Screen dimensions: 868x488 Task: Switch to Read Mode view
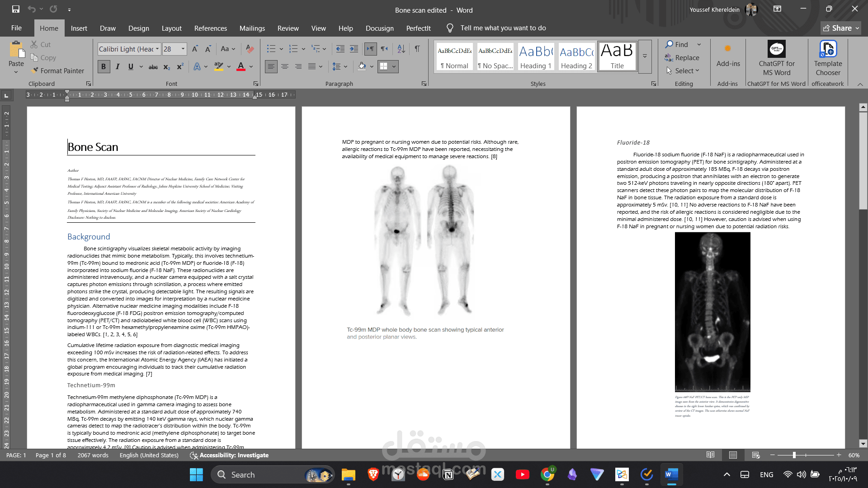711,455
